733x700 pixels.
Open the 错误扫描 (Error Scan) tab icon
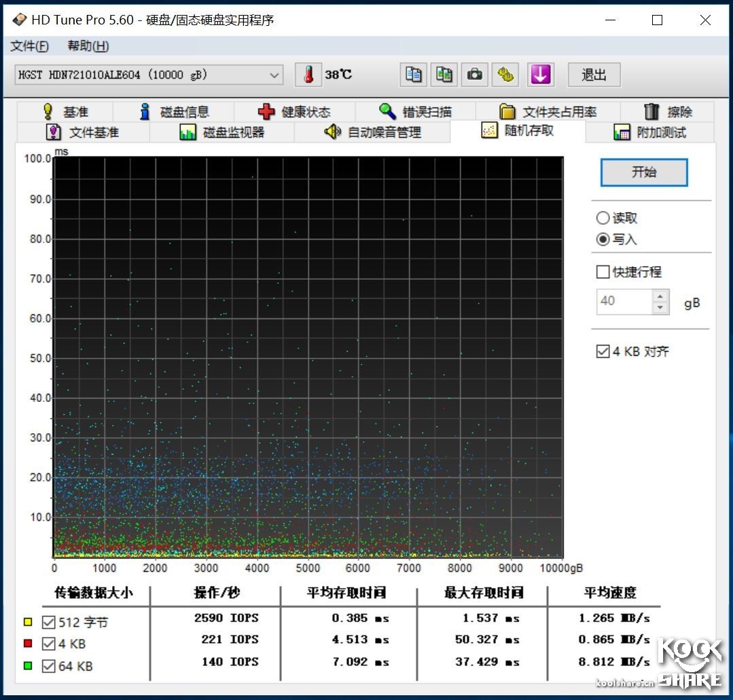(387, 111)
